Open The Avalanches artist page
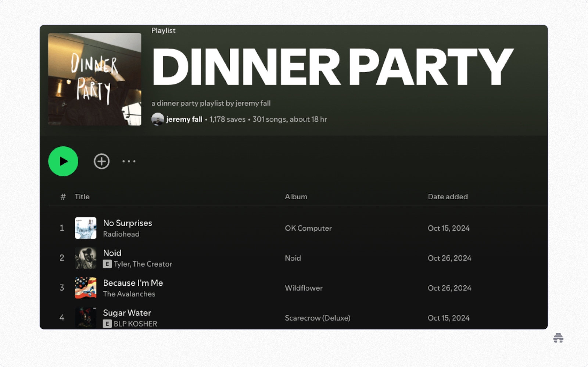588x367 pixels. pos(129,294)
